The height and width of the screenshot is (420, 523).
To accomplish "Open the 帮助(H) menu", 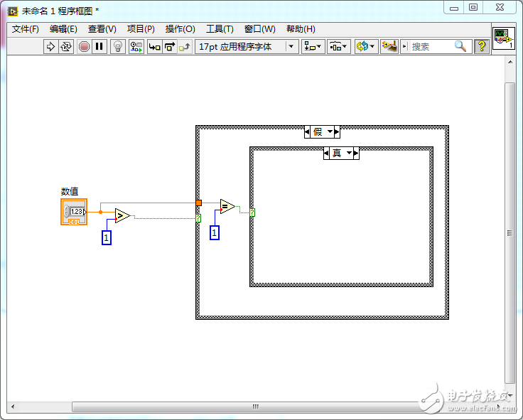I will 301,29.
